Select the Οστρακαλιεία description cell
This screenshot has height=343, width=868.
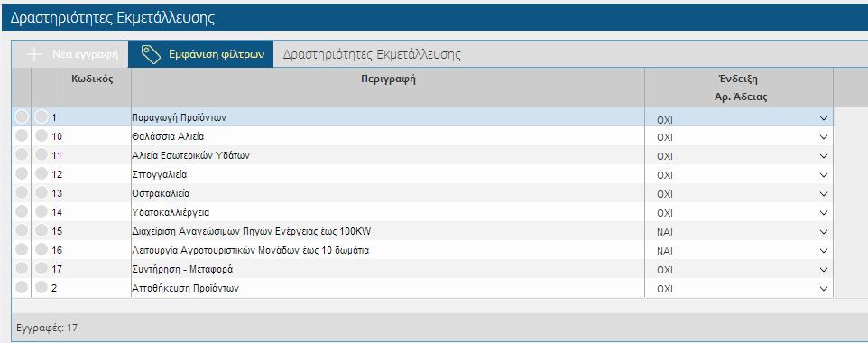pos(388,193)
